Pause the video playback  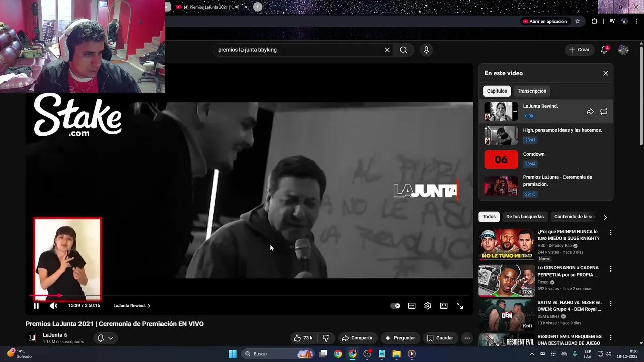click(x=36, y=306)
